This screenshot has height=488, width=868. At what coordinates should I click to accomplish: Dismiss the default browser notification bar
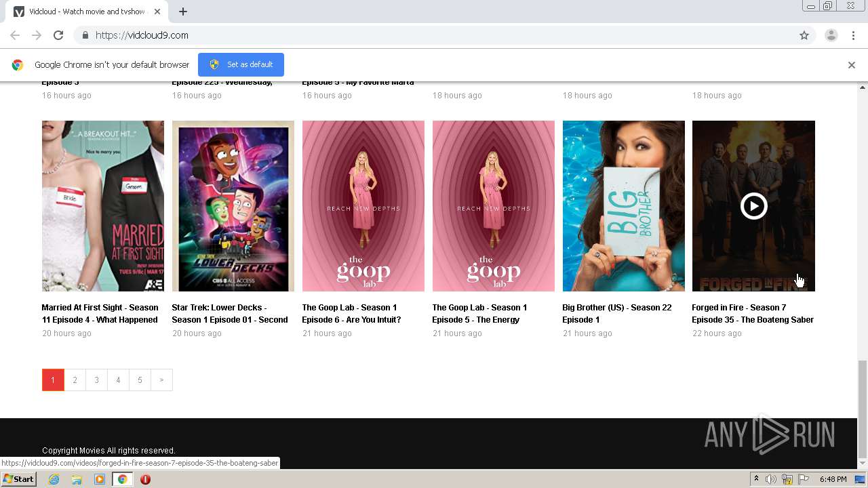(x=852, y=65)
